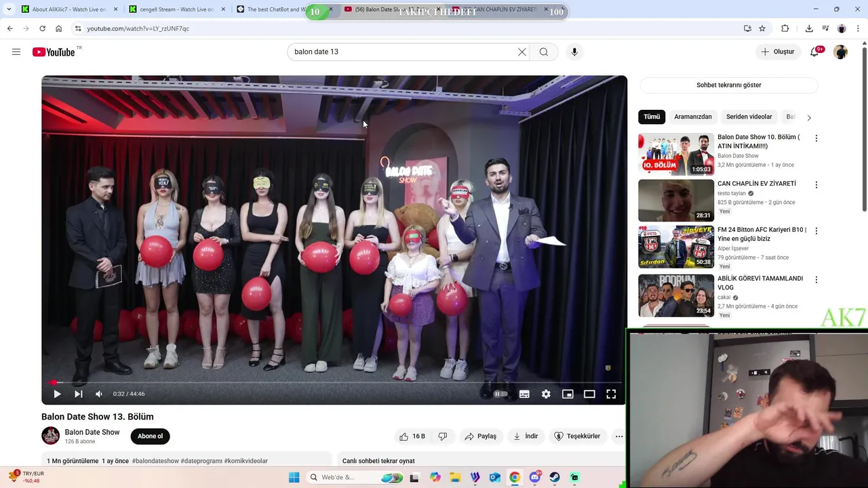Open Chrome tab search dropdown
The image size is (868, 488).
(x=9, y=9)
